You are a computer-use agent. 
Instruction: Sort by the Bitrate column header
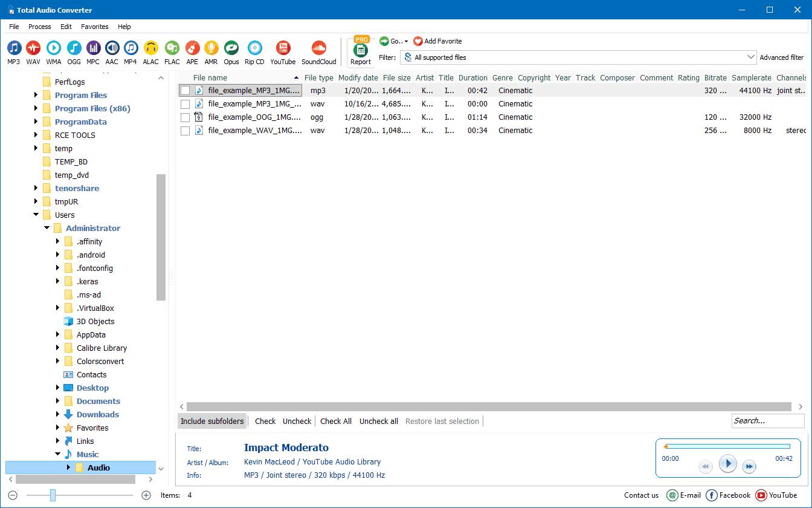pos(715,77)
